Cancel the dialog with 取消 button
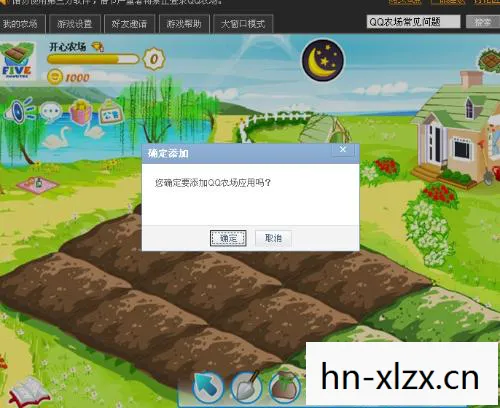 tap(273, 238)
